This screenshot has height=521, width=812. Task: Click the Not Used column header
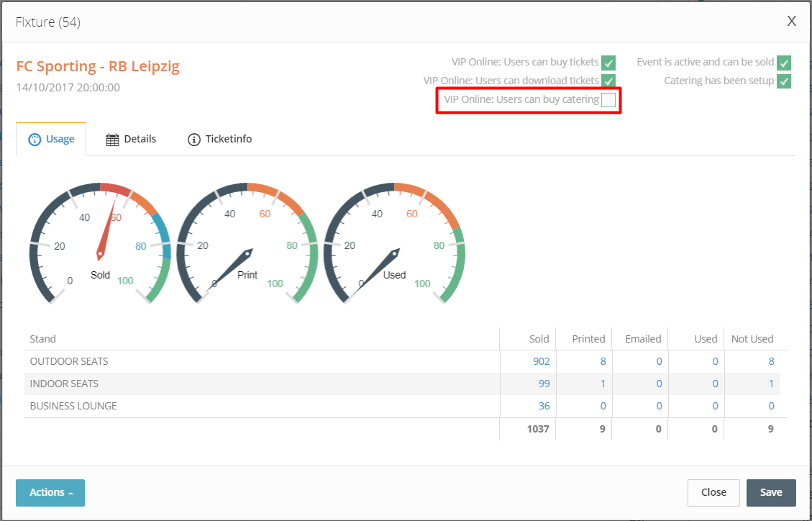(x=752, y=339)
